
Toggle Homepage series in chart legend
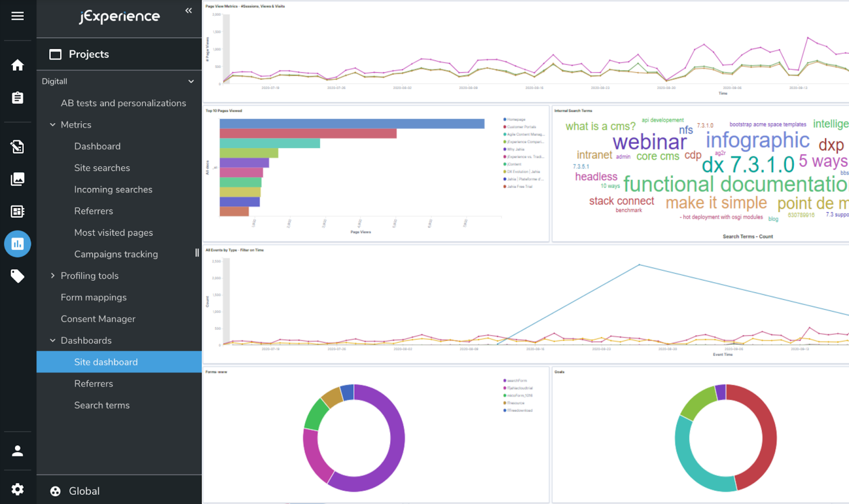(x=516, y=119)
